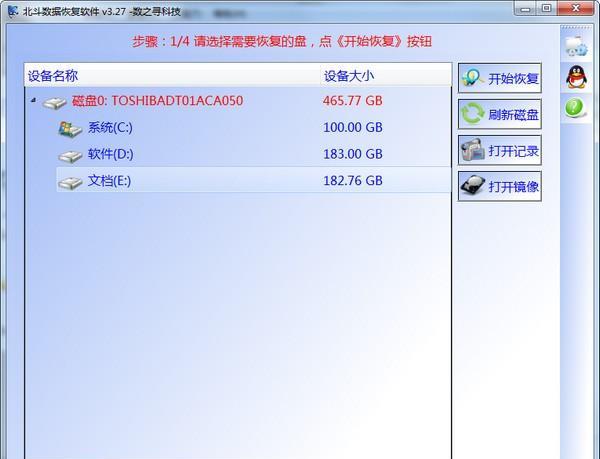Click the drive icon beside 软件(D:)

point(70,156)
